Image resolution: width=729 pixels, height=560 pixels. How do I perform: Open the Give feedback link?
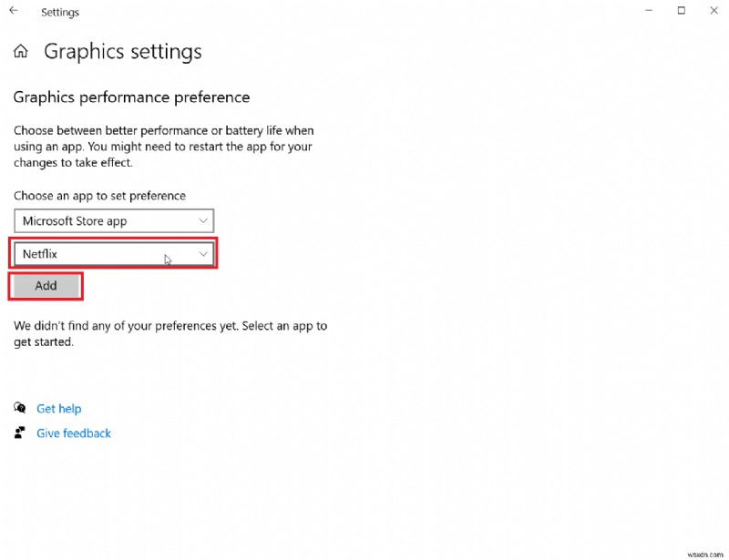tap(73, 433)
